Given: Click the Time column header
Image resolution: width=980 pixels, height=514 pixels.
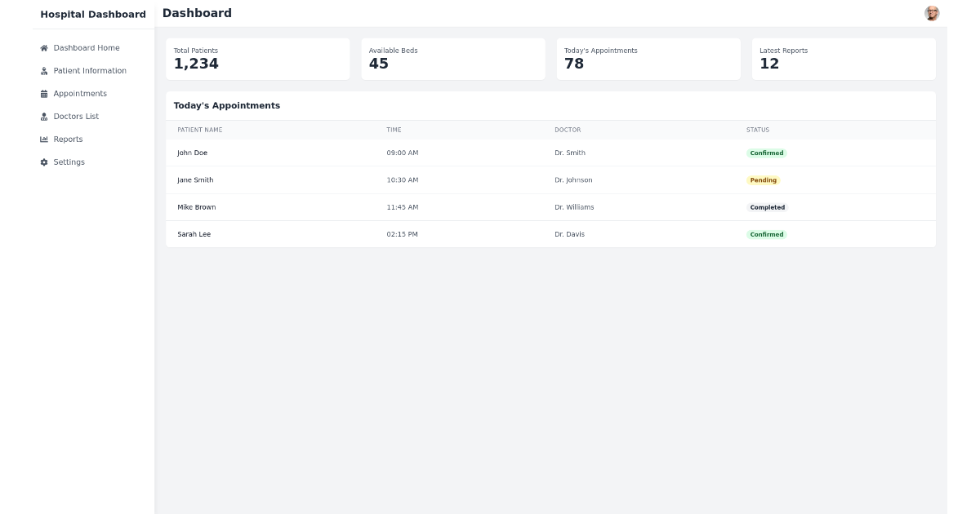Looking at the screenshot, I should pos(394,130).
